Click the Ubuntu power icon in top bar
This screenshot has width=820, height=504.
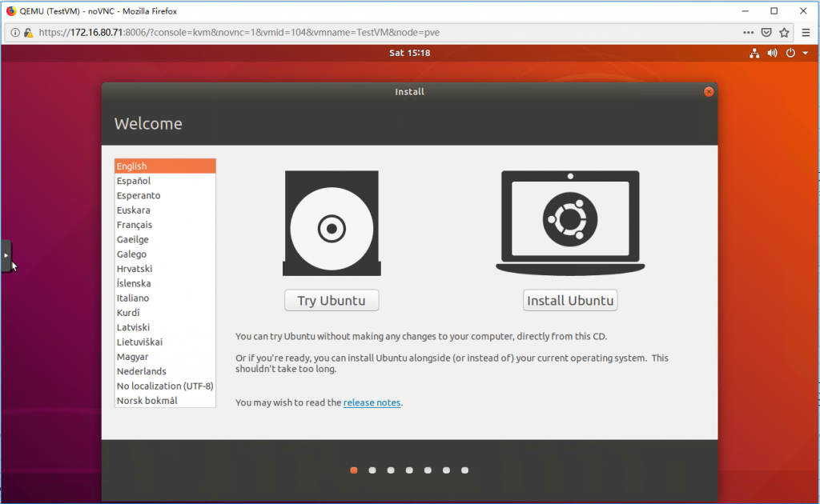[790, 53]
